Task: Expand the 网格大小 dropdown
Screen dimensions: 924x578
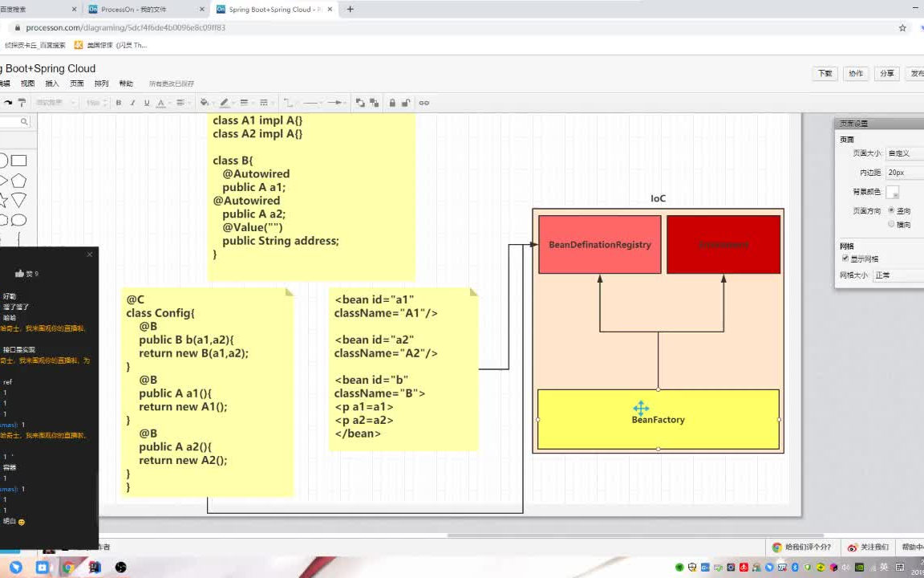Action: point(898,275)
